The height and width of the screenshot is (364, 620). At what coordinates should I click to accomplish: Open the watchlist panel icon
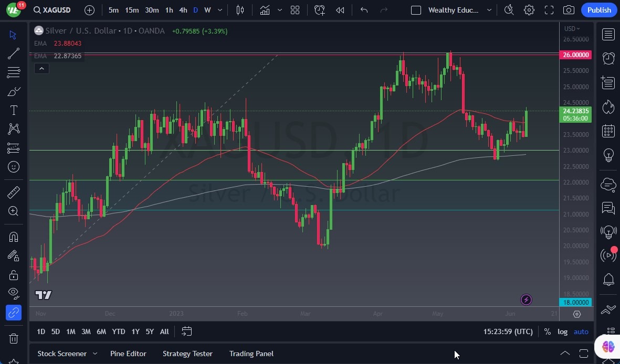[608, 35]
